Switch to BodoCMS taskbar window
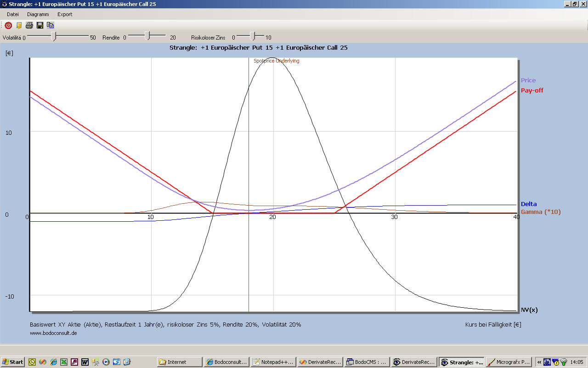This screenshot has height=368, width=588. point(367,362)
